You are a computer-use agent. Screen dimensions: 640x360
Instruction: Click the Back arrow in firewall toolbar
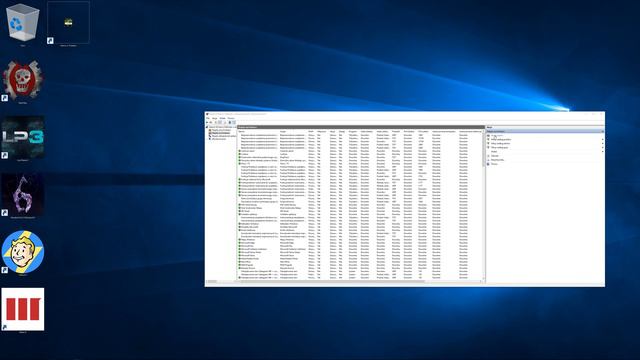tap(207, 122)
